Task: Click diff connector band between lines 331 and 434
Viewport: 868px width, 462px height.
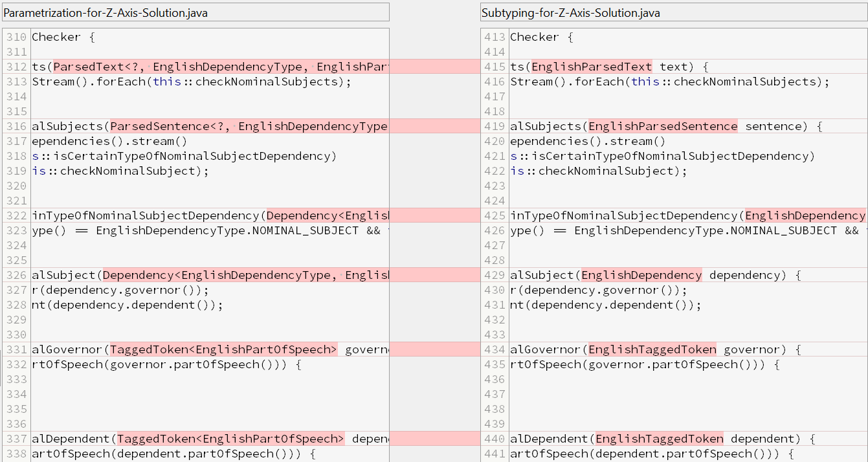Action: [435, 349]
